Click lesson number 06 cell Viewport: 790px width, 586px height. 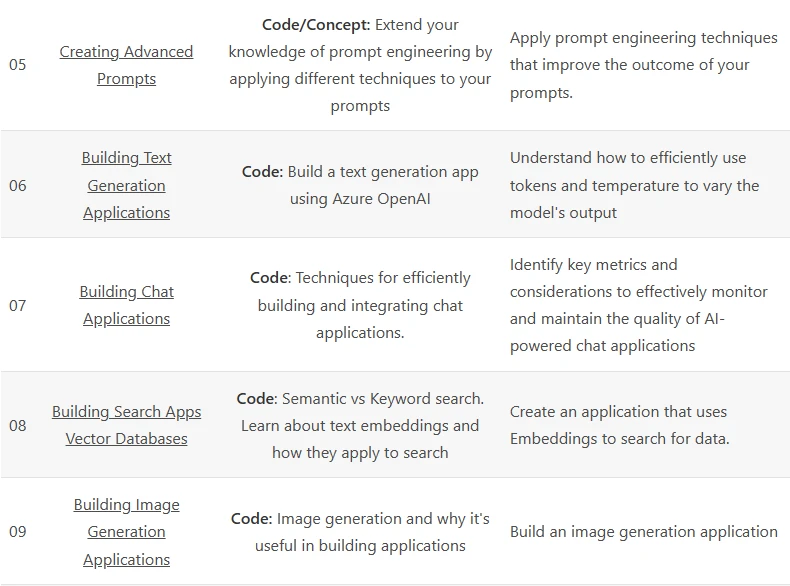(18, 185)
